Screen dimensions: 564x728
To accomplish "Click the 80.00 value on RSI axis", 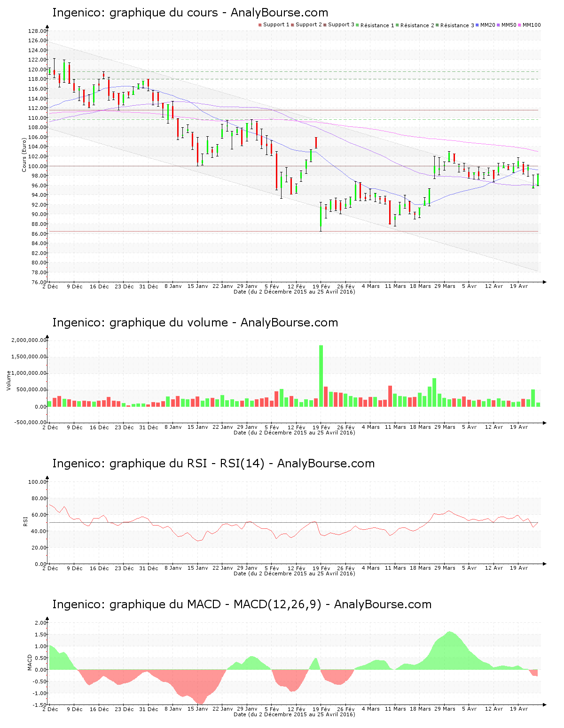I will click(39, 498).
